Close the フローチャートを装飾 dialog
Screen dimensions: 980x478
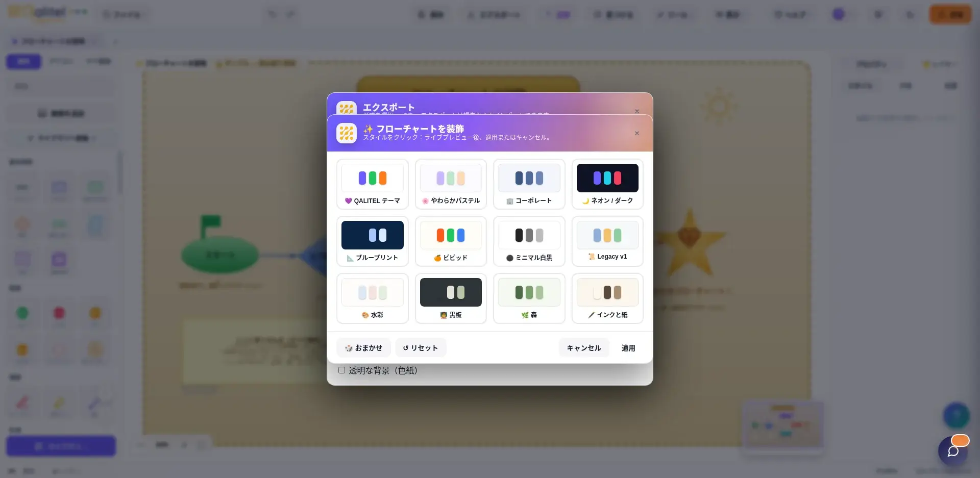pos(637,133)
